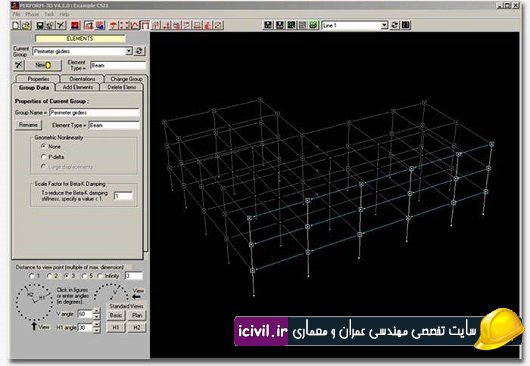This screenshot has height=366, width=530.
Task: Click the View up-arrow under H dial
Action: click(34, 326)
